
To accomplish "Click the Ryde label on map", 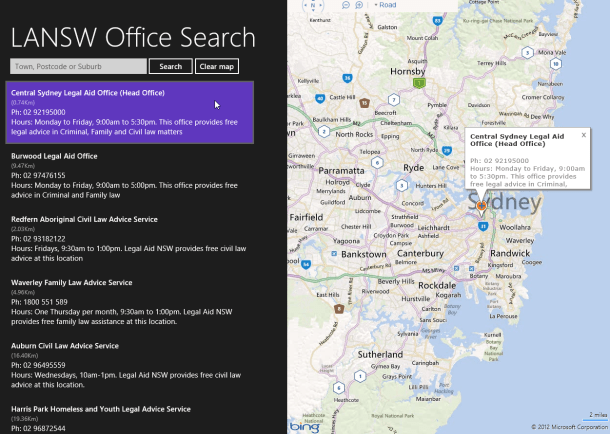I will coord(414,168).
